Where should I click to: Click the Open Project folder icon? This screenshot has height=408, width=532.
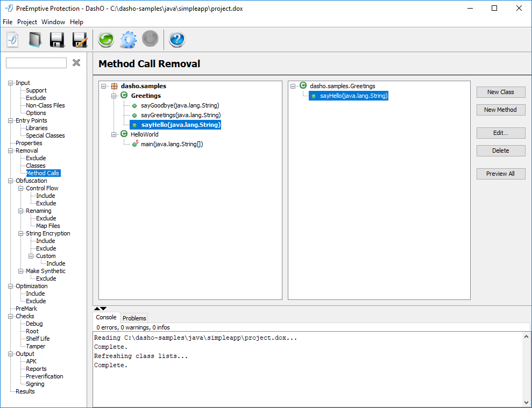35,40
